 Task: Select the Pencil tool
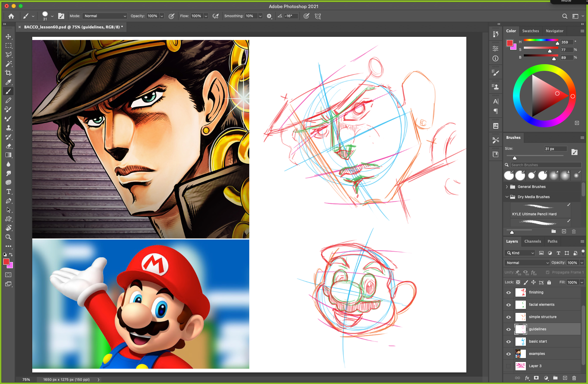click(8, 100)
